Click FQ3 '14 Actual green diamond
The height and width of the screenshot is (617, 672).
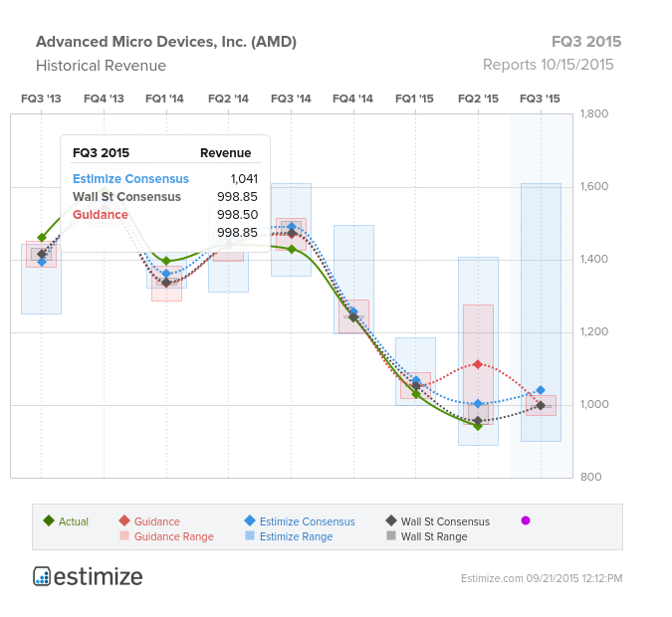[x=292, y=249]
